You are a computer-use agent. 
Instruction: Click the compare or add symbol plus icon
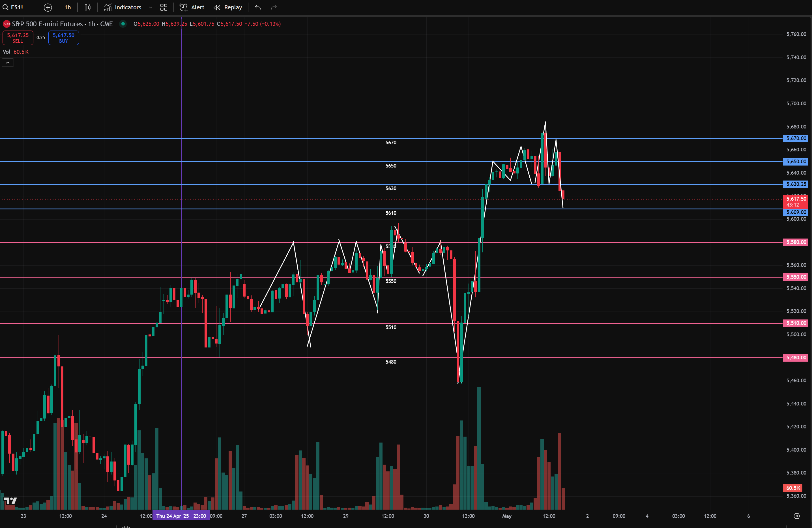48,7
